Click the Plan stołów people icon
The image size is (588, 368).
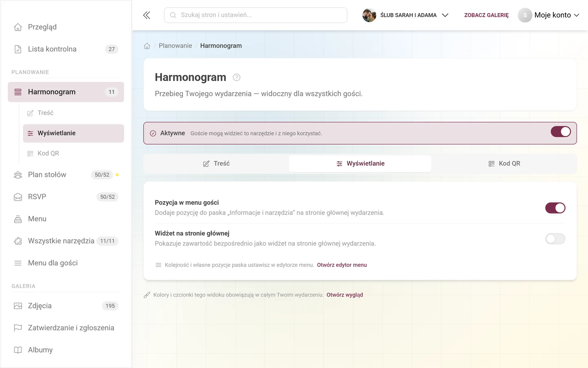click(x=18, y=175)
